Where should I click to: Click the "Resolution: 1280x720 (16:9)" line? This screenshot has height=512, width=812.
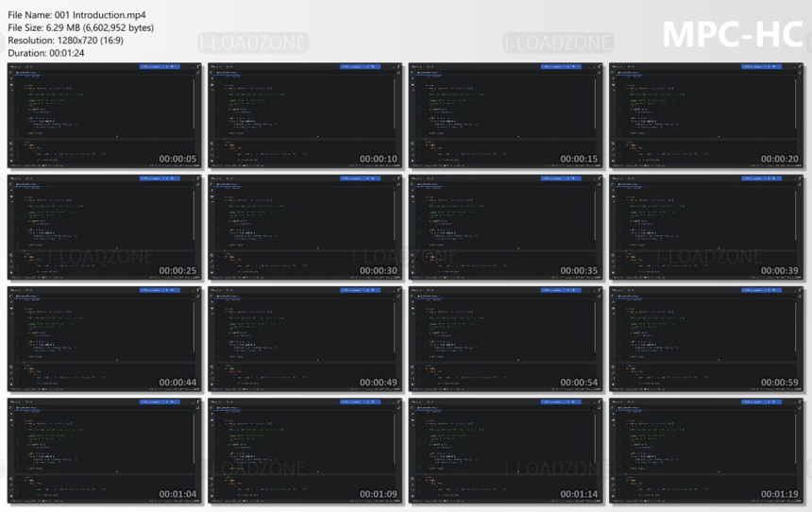[x=65, y=41]
